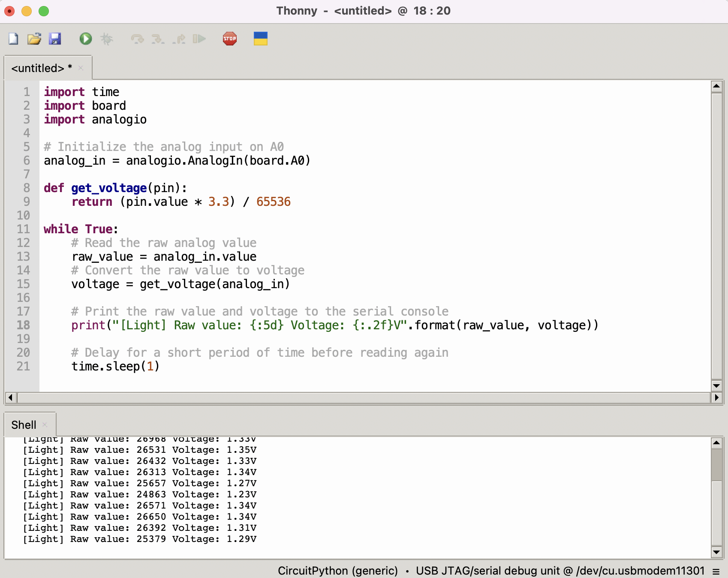Screen dimensions: 728x578
Task: Stop the backend with red STOP icon
Action: (x=230, y=39)
